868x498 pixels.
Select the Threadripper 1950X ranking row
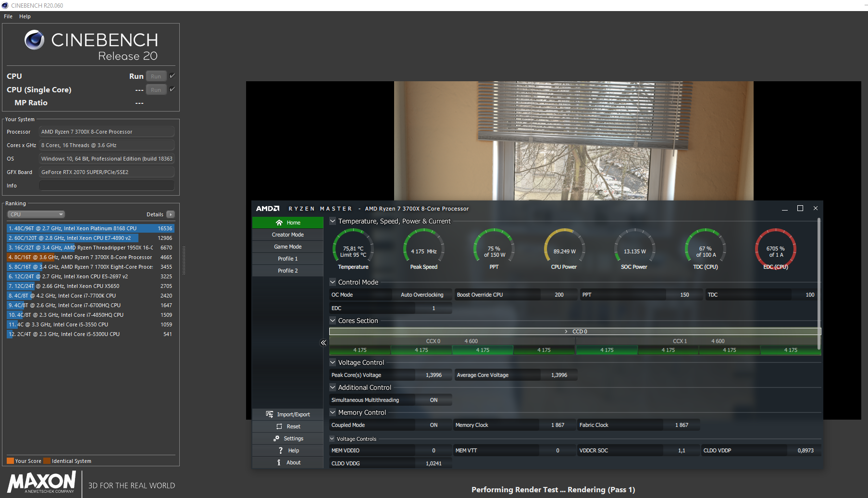(90, 248)
